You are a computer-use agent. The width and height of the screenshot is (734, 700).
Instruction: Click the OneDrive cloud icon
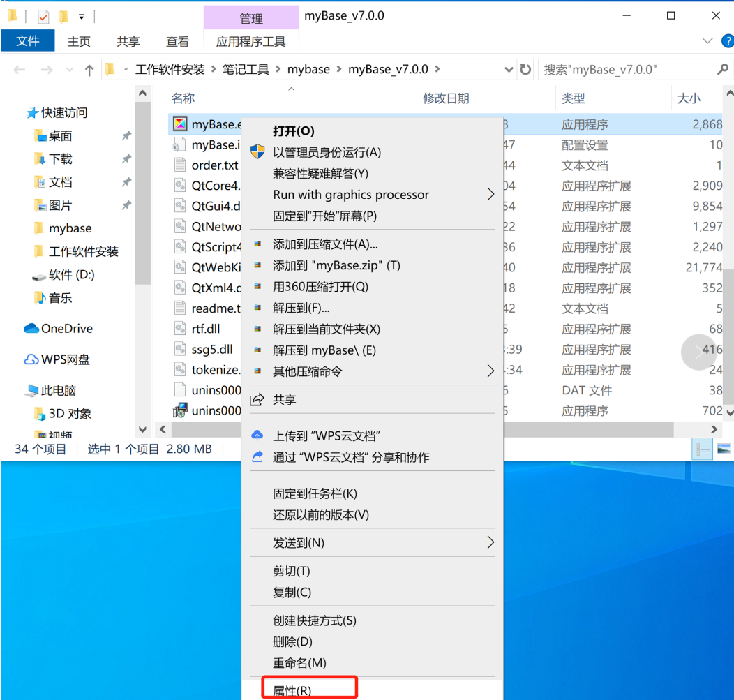(31, 328)
